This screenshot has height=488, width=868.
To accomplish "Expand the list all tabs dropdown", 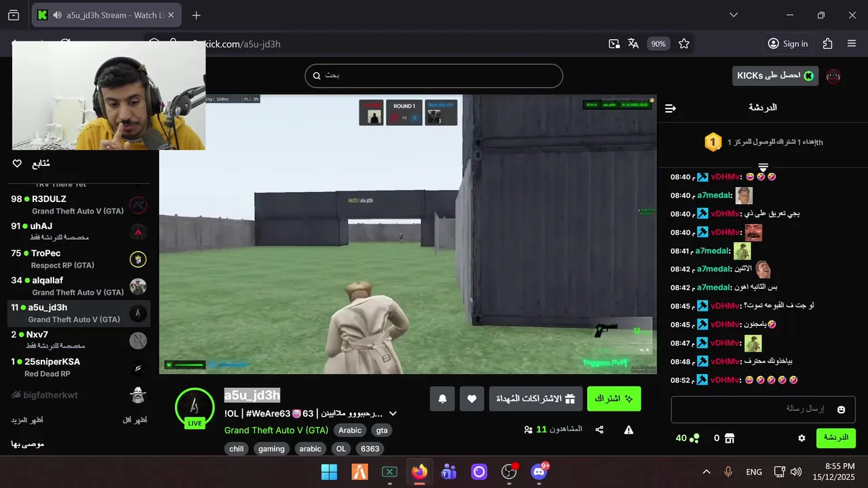I will point(734,15).
